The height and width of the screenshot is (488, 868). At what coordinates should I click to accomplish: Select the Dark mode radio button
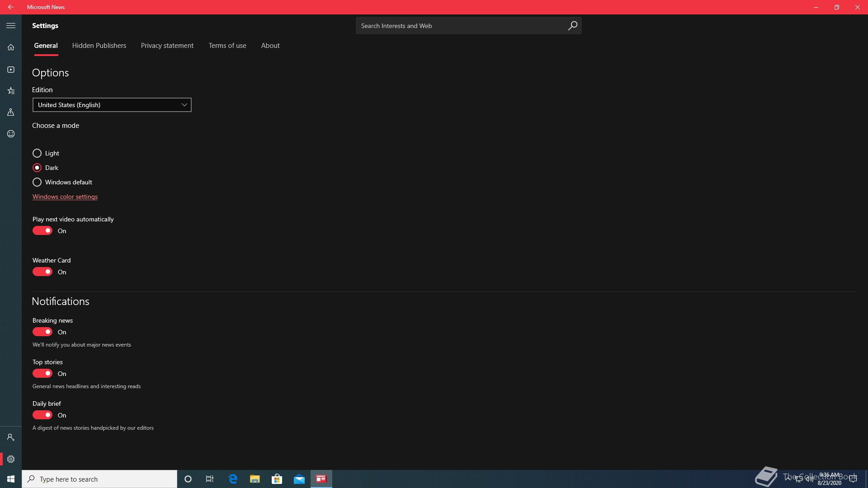click(37, 168)
